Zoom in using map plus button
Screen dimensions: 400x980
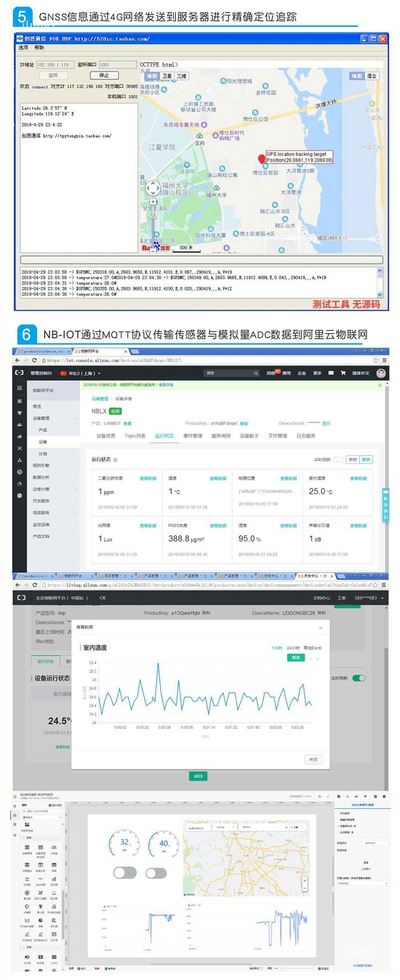coord(153,201)
